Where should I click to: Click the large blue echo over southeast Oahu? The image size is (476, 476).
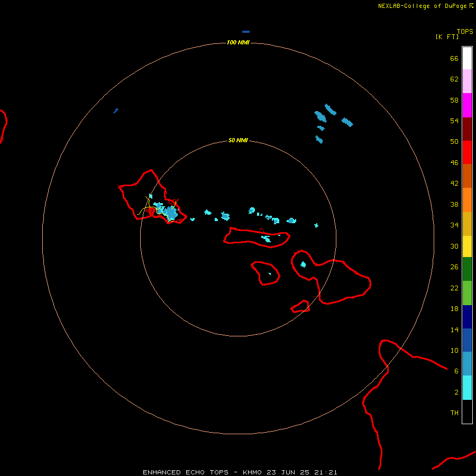click(x=171, y=213)
